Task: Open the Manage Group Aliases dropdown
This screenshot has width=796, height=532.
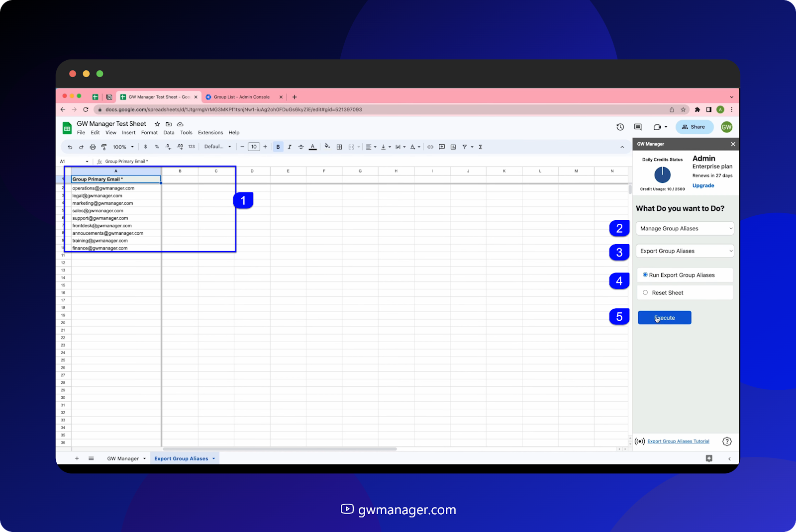Action: tap(685, 229)
